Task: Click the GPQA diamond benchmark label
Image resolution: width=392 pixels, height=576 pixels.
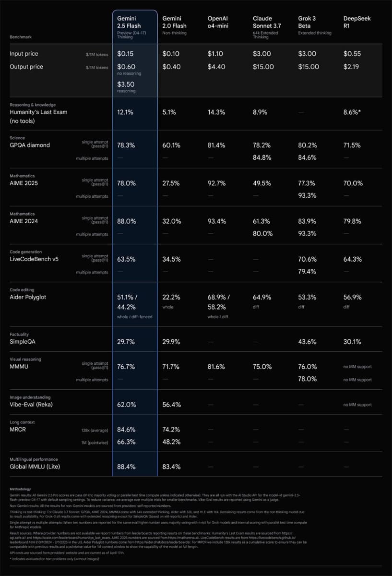Action: (29, 145)
